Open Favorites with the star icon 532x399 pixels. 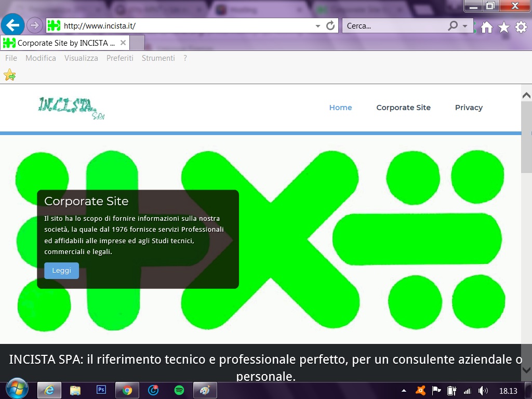click(504, 27)
